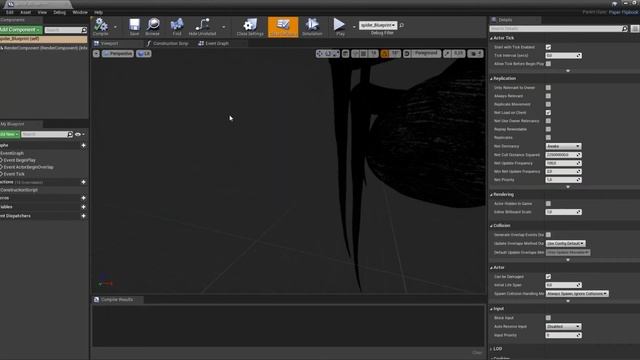Check Only Relevant to Owner
Screen dimensions: 640x360
click(548, 88)
